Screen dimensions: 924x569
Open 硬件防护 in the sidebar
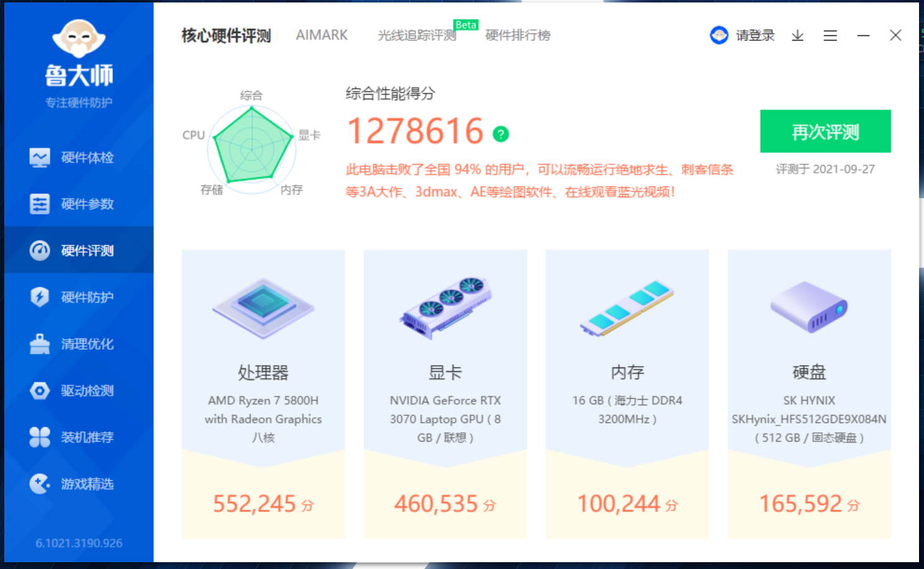tap(79, 297)
